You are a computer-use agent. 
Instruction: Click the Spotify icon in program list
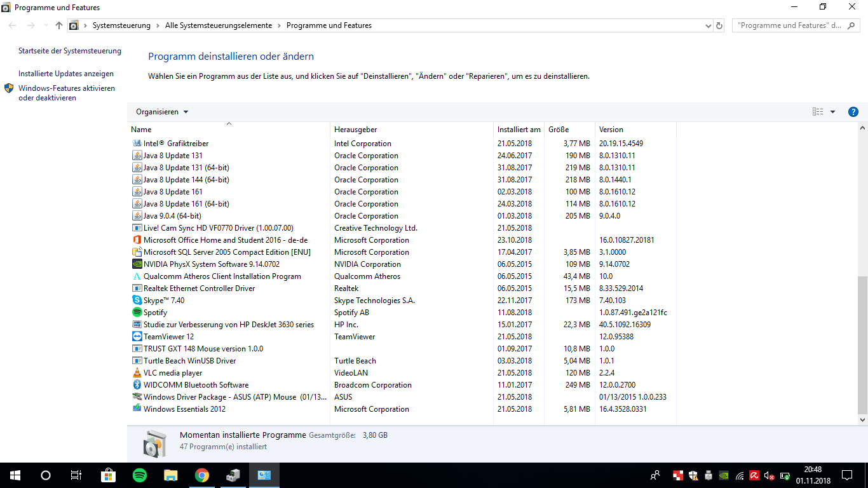137,313
